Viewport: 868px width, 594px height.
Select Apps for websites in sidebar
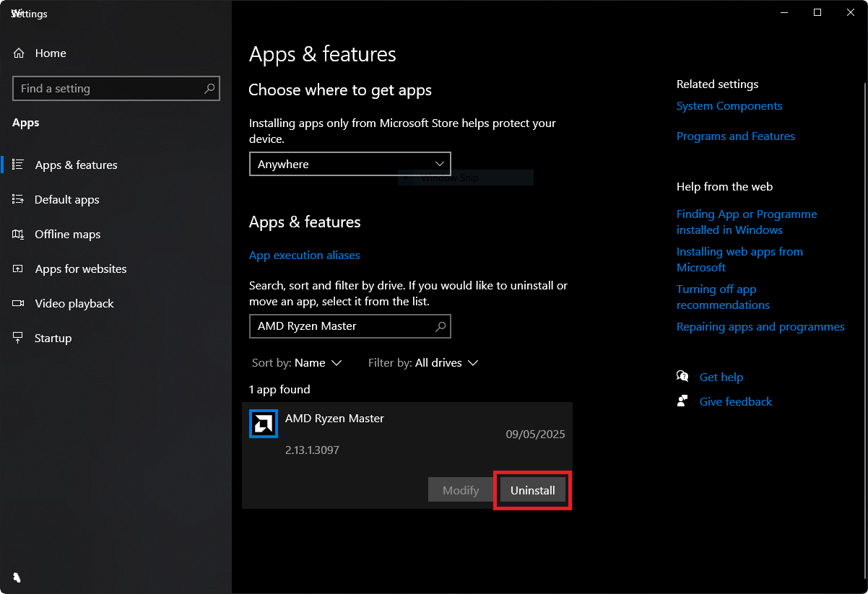pos(80,269)
